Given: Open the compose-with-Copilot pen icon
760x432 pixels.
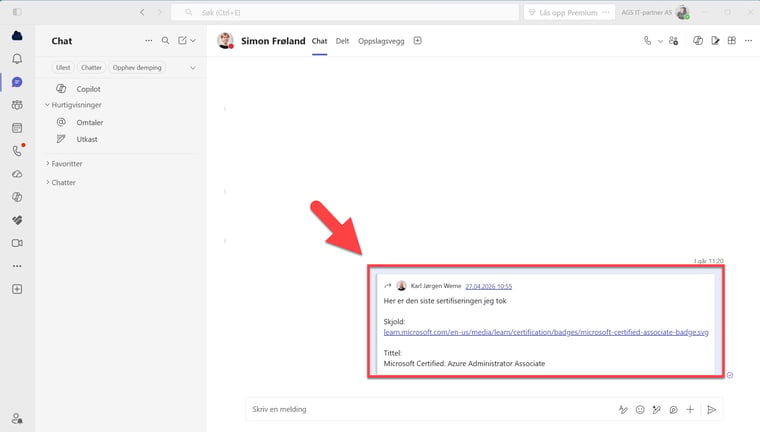Looking at the screenshot, I should click(x=657, y=410).
